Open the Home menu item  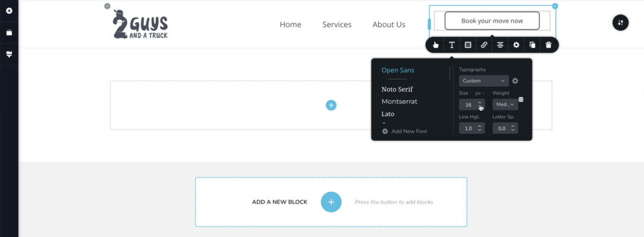pyautogui.click(x=291, y=25)
